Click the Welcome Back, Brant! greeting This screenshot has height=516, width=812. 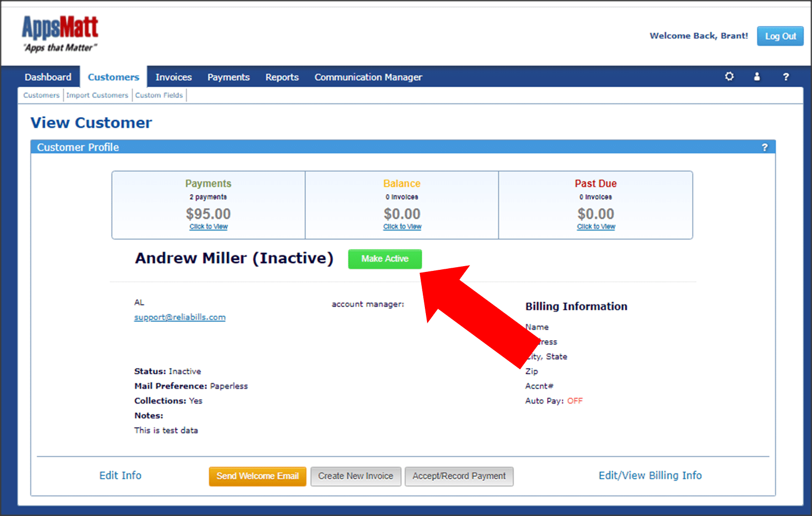coord(699,36)
